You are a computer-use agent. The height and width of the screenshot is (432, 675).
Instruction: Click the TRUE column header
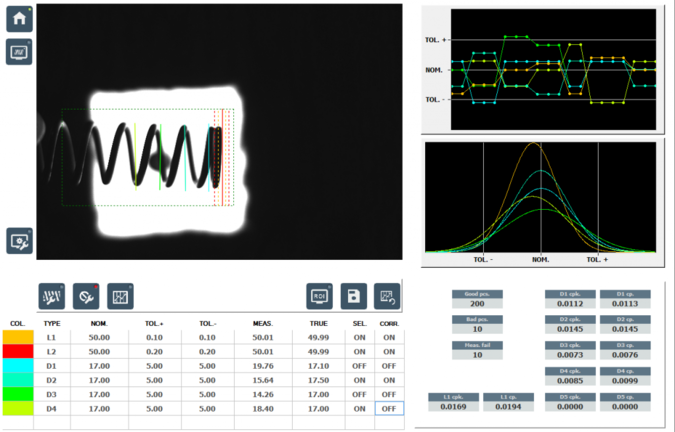[x=319, y=323]
